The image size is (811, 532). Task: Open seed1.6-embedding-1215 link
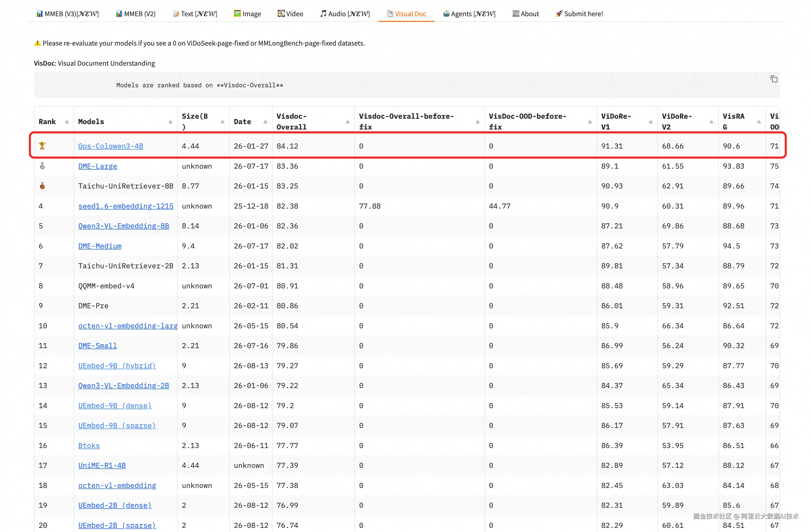click(x=126, y=206)
